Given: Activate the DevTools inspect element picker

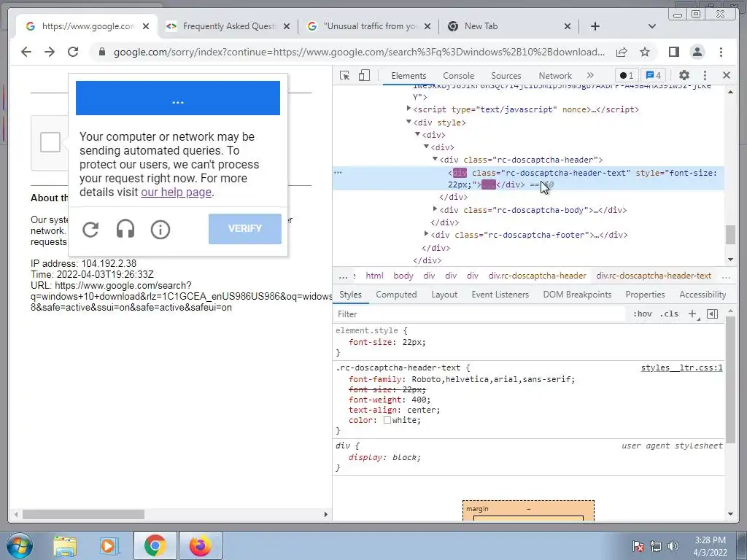Looking at the screenshot, I should tap(345, 75).
